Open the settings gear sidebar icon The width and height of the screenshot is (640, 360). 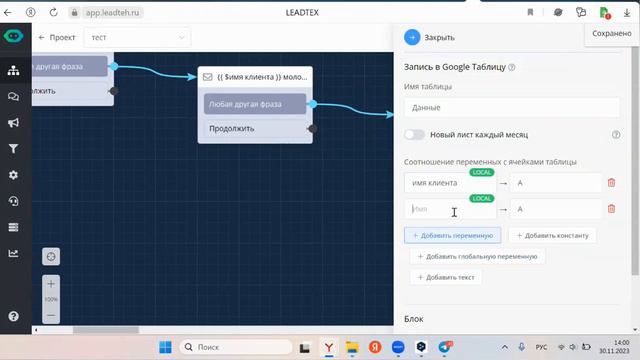13,175
